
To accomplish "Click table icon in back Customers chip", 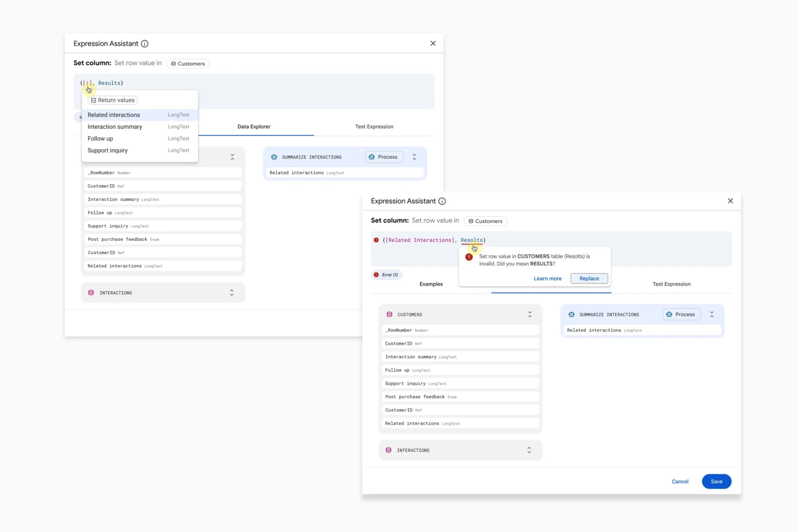I will pyautogui.click(x=173, y=64).
